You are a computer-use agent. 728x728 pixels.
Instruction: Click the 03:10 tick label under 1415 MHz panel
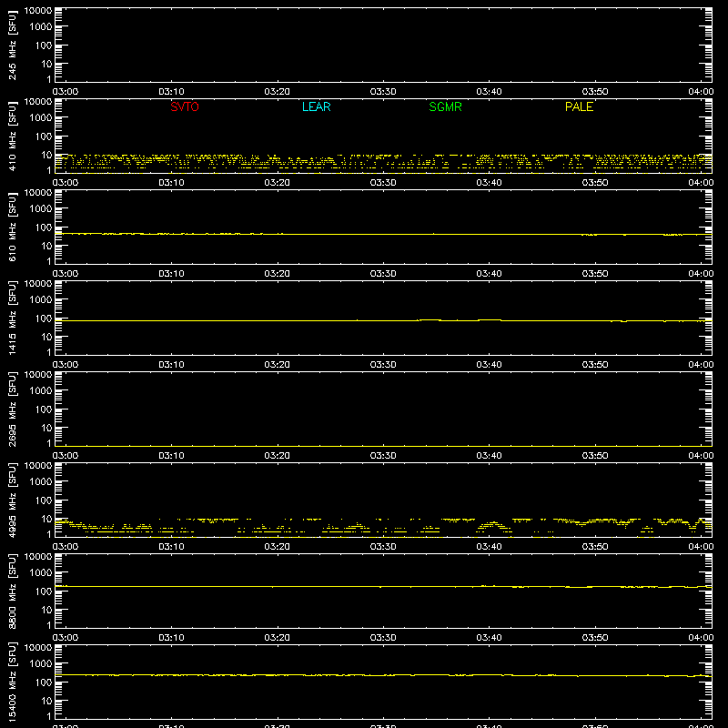tap(171, 365)
